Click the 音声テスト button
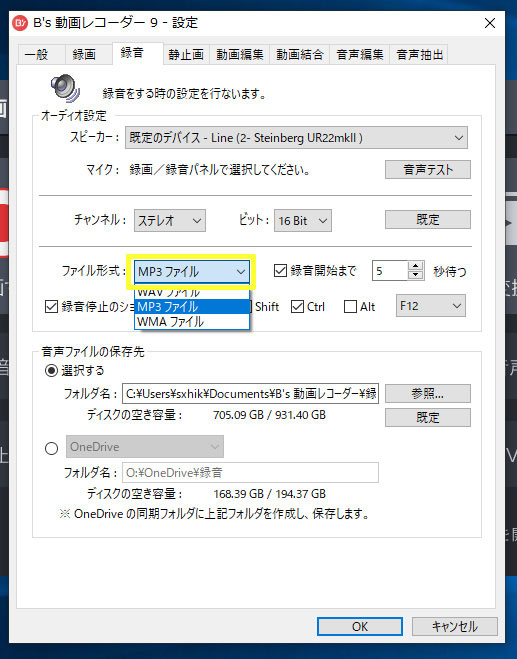The image size is (517, 659). tap(428, 170)
